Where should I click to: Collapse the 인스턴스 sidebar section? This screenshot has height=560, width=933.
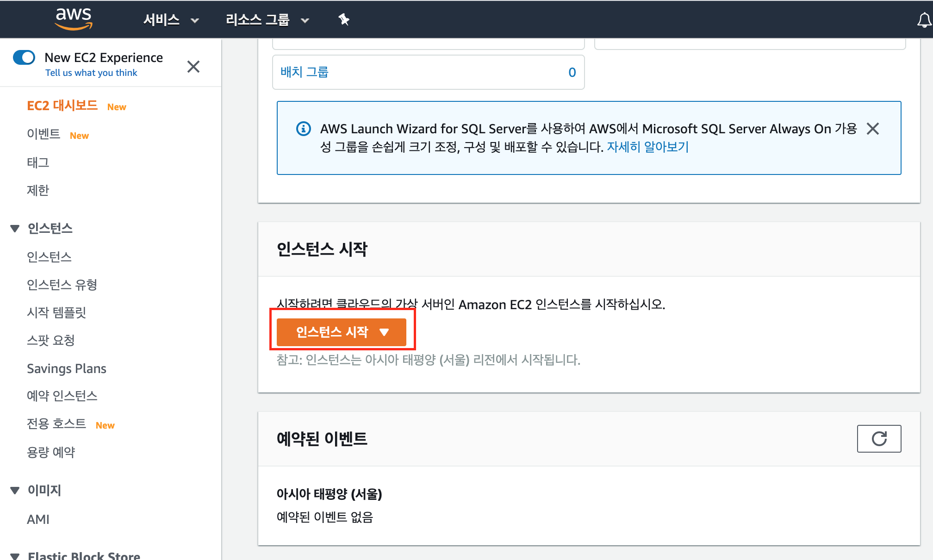tap(15, 228)
